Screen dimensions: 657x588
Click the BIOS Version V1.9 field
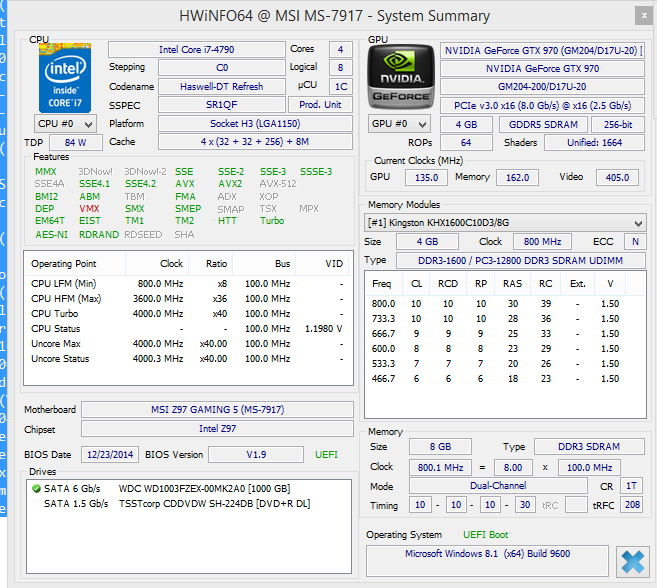click(256, 455)
